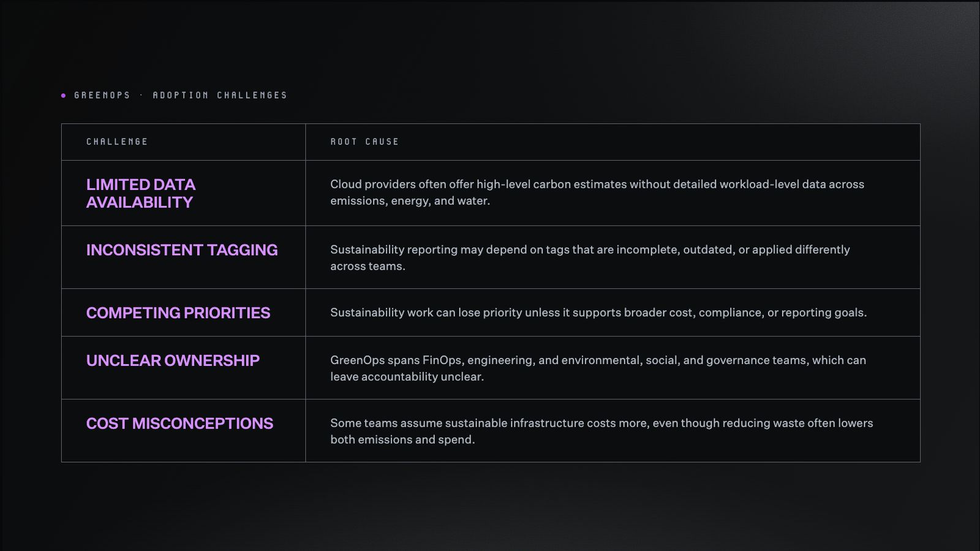This screenshot has height=551, width=980.
Task: Click the sustainable infrastructure costs description
Action: (x=601, y=431)
